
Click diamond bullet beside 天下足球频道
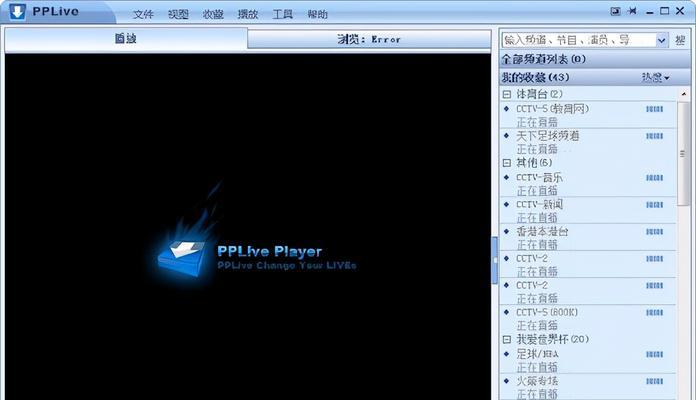(x=506, y=135)
